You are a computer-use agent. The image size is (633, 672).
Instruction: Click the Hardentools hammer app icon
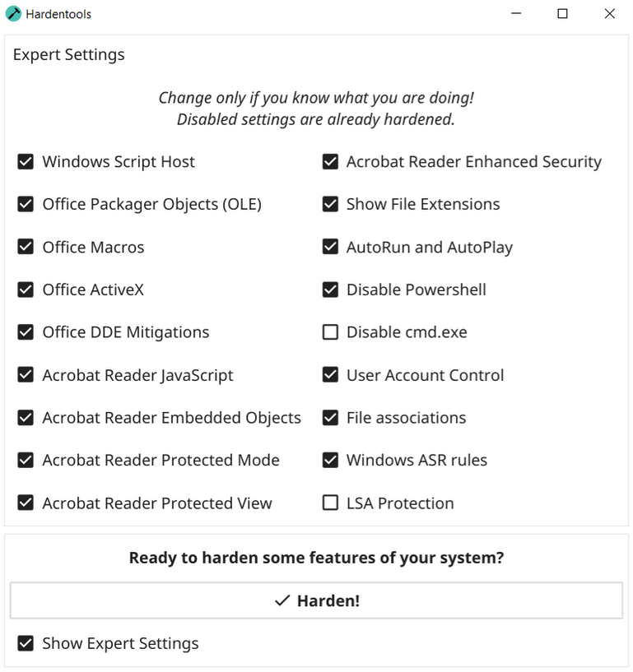click(13, 14)
